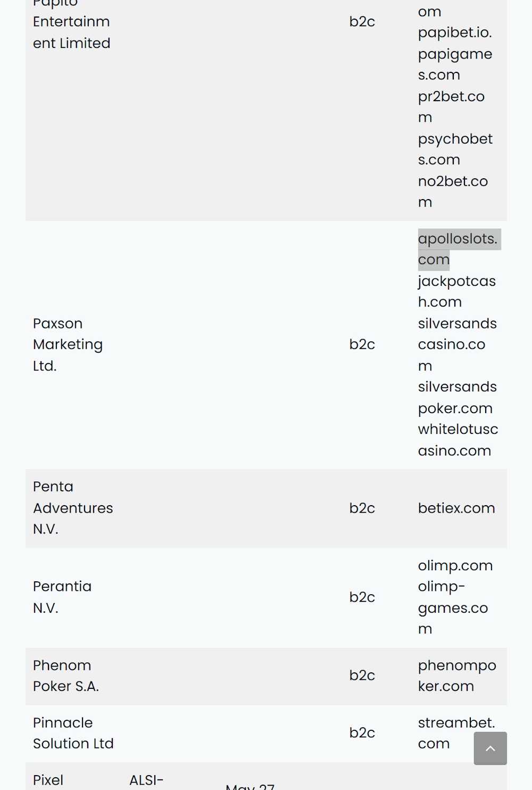Open the no2bet.com link
The width and height of the screenshot is (532, 790).
(x=453, y=192)
